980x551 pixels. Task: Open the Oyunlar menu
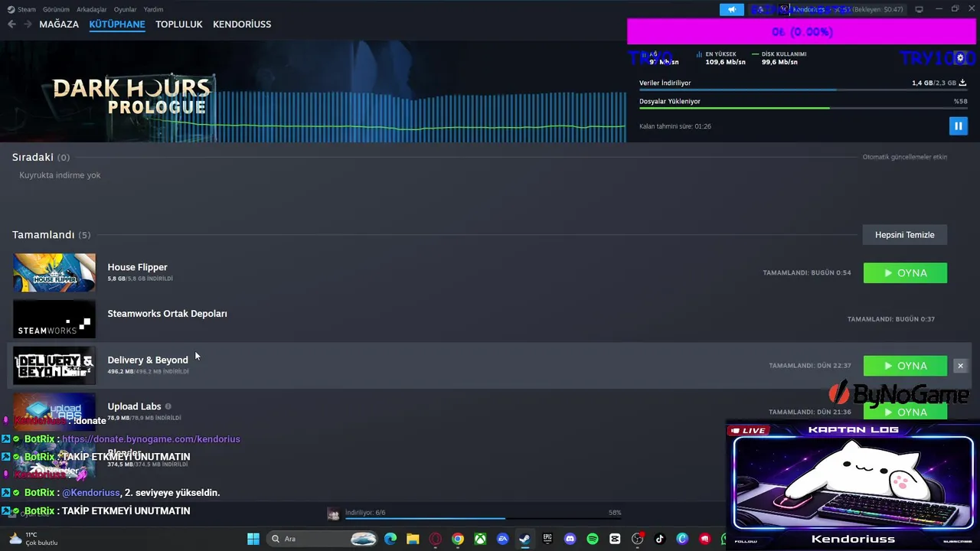click(126, 9)
